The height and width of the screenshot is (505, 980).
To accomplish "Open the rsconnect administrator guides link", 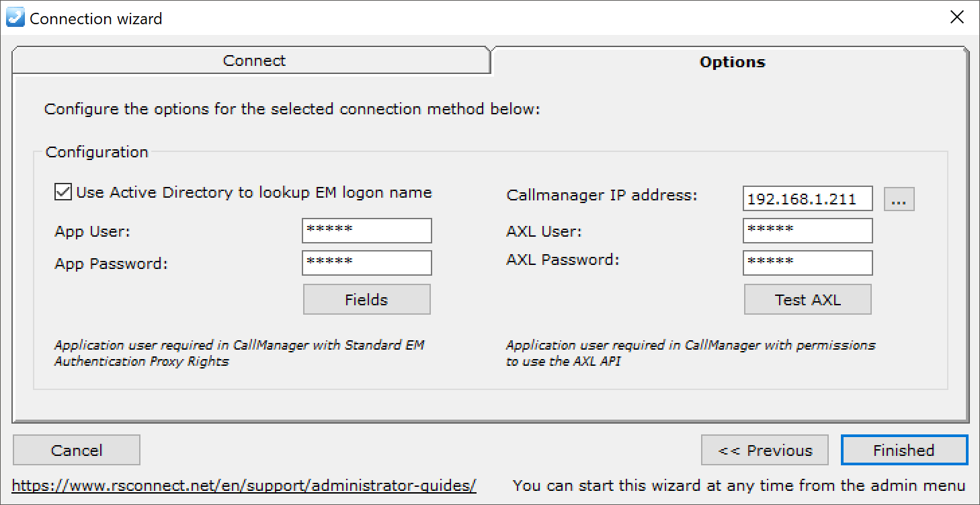I will (x=244, y=485).
